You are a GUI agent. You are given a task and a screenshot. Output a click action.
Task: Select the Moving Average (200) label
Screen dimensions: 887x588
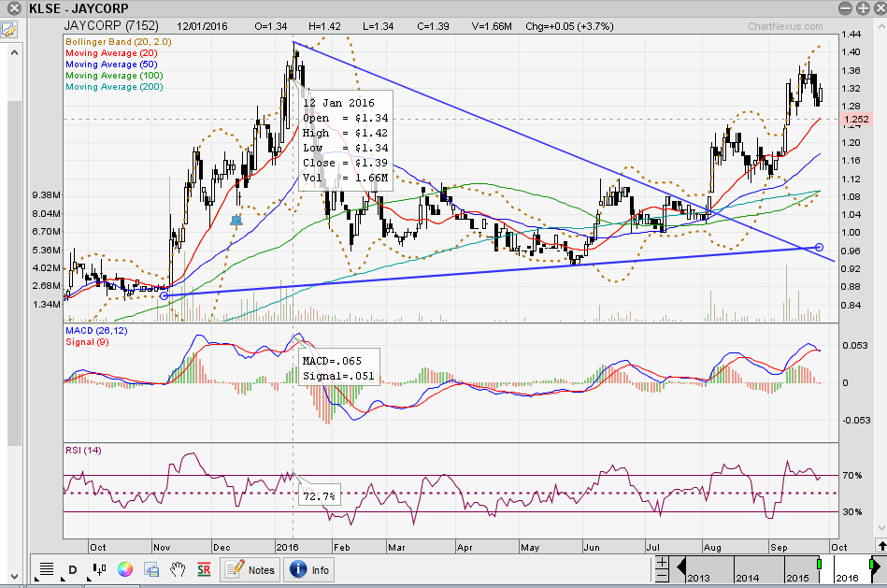pyautogui.click(x=114, y=87)
